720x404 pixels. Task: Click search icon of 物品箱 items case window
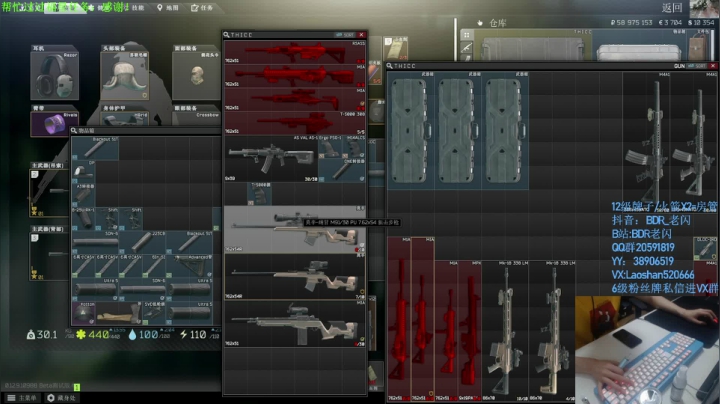click(74, 131)
